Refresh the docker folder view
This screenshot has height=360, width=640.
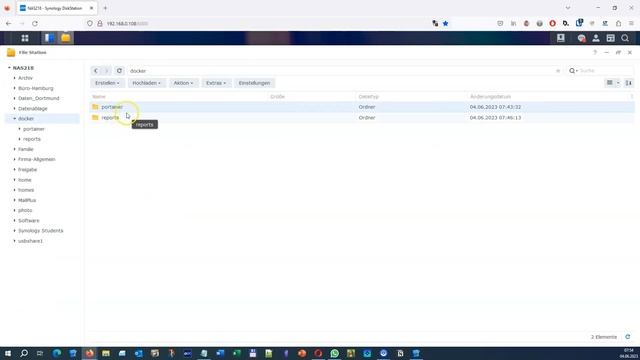119,71
